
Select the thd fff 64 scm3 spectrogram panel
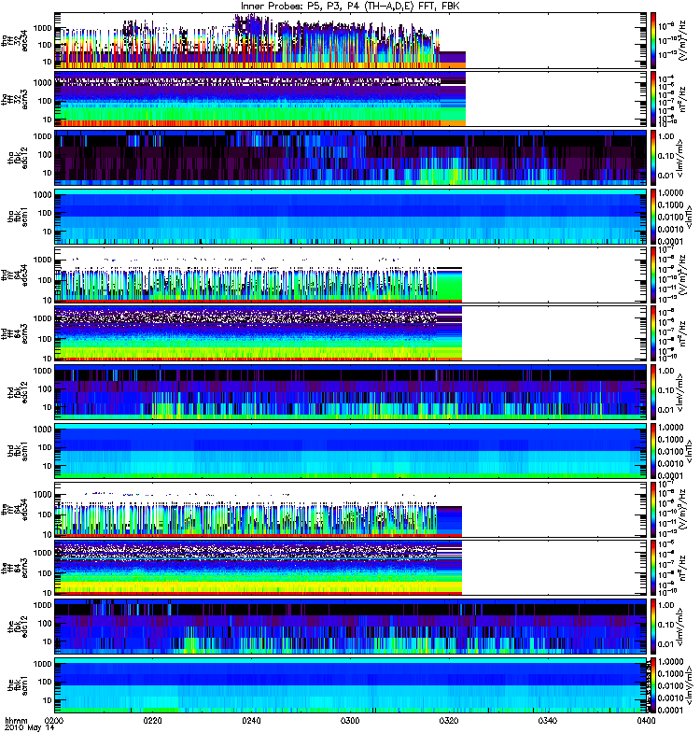(351, 333)
